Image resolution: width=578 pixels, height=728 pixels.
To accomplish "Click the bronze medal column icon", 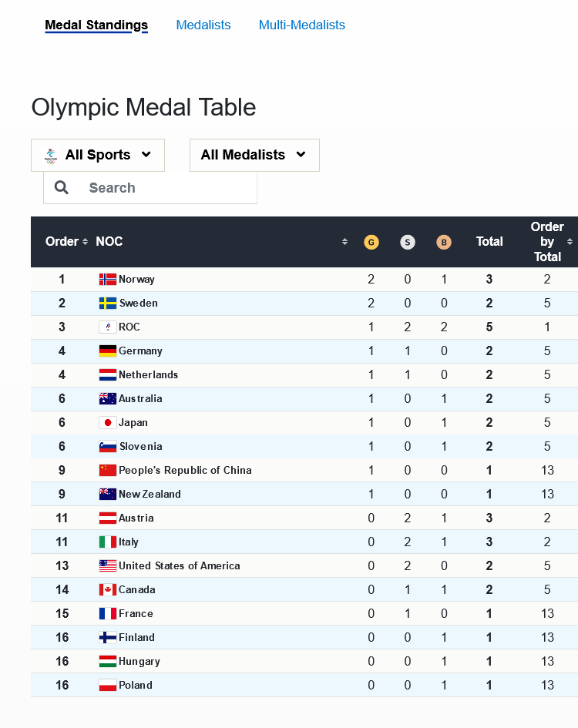I will click(x=443, y=242).
